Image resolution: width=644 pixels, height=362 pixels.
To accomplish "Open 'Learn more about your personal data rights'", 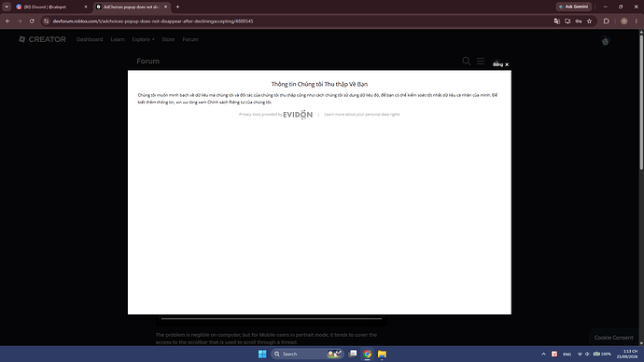I will (x=362, y=115).
